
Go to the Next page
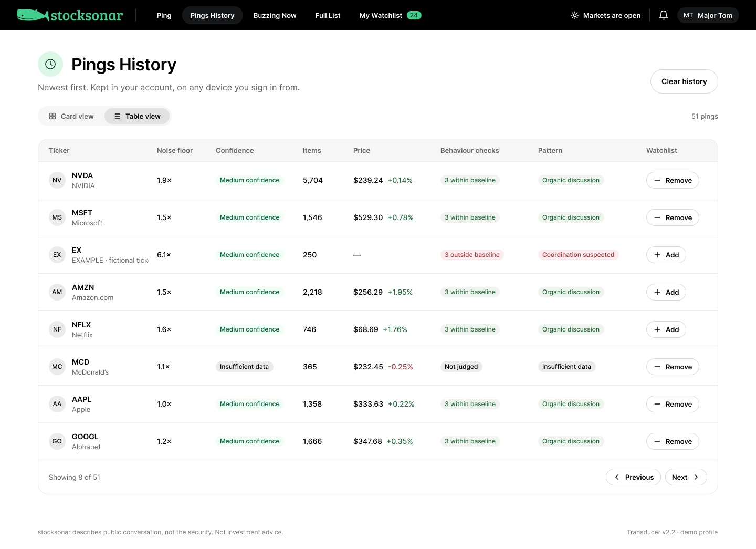(x=686, y=477)
